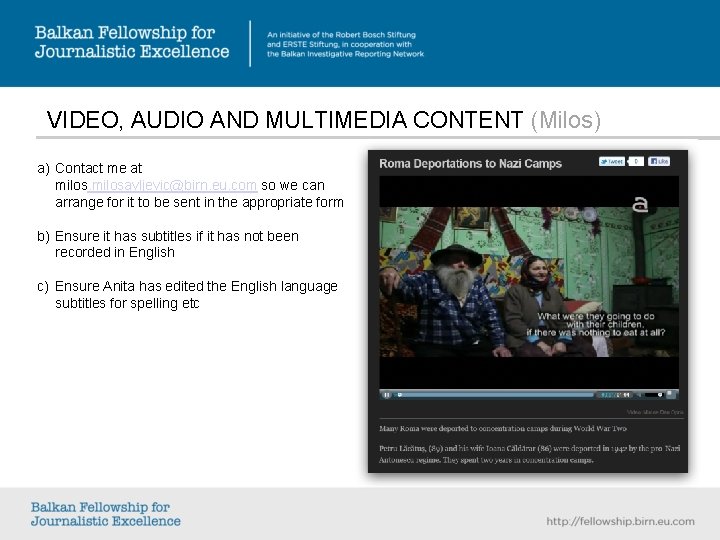720x540 pixels.
Task: Open the milosavljevic@birn.eu.com email link
Action: 172,186
